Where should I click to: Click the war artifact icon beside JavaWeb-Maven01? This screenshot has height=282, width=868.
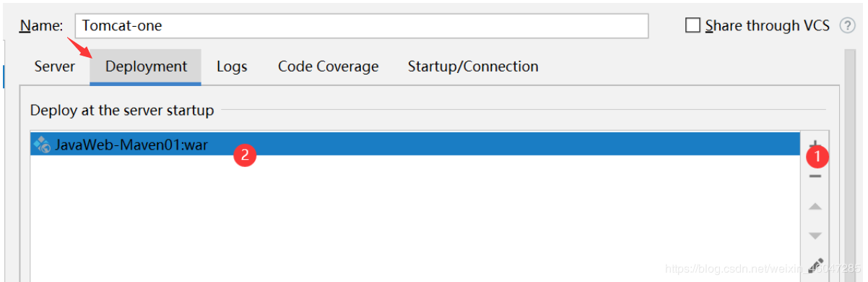41,145
